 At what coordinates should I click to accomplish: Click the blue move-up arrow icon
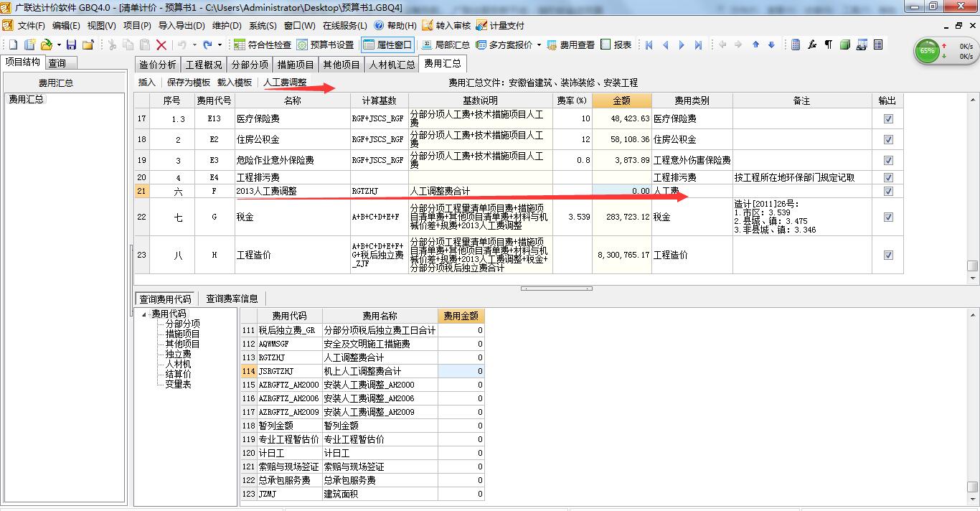point(755,44)
